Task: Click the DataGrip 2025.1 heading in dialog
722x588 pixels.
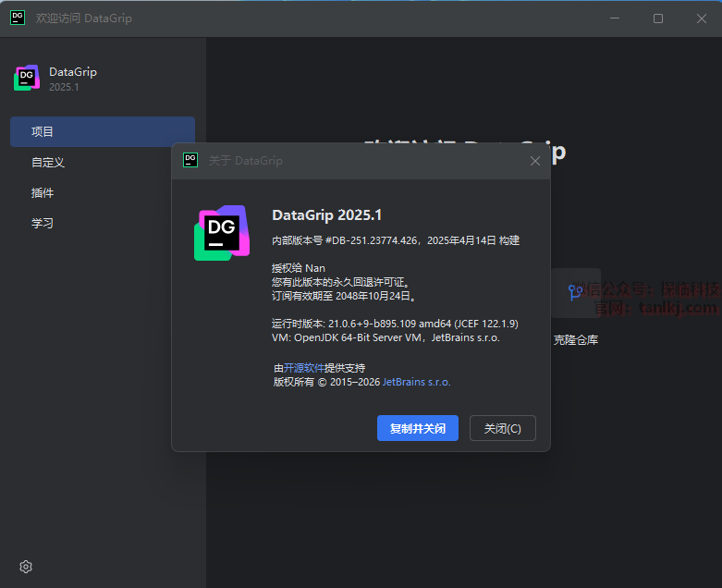Action: pyautogui.click(x=326, y=215)
